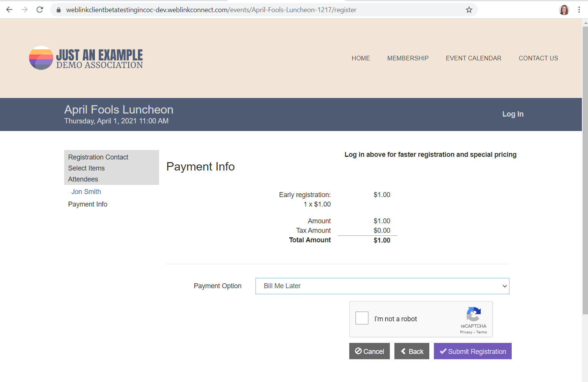Viewport: 588px width, 382px height.
Task: Click the Total Amount $1.00 value
Action: point(382,240)
